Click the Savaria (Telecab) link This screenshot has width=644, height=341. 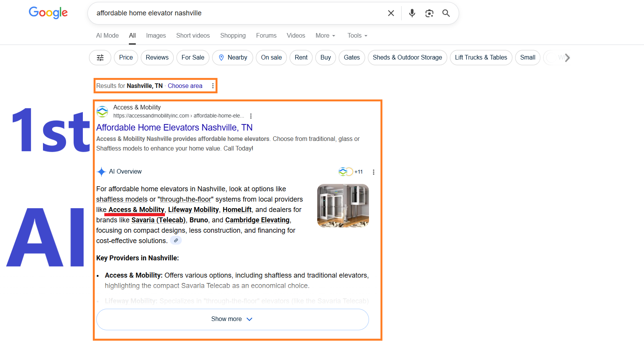(x=158, y=220)
